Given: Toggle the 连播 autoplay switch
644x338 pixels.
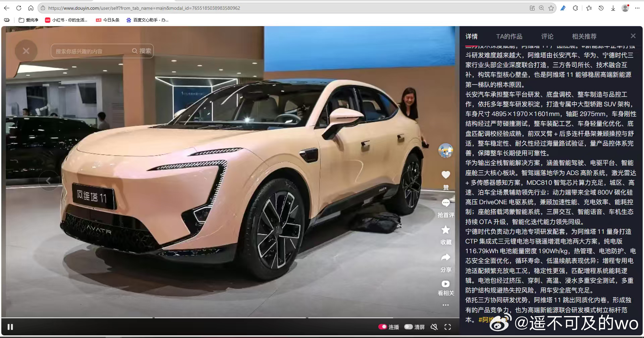Looking at the screenshot, I should pyautogui.click(x=383, y=327).
